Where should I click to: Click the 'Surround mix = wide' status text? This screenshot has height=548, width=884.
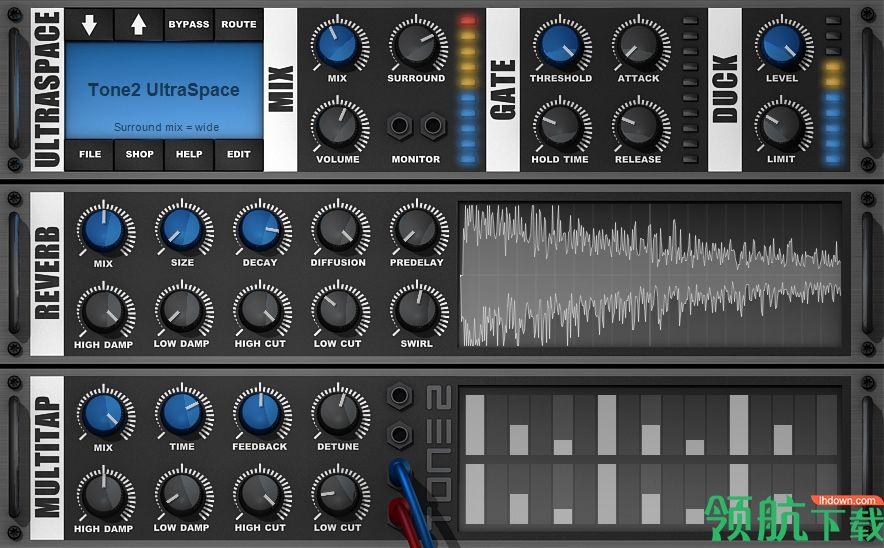pyautogui.click(x=166, y=127)
